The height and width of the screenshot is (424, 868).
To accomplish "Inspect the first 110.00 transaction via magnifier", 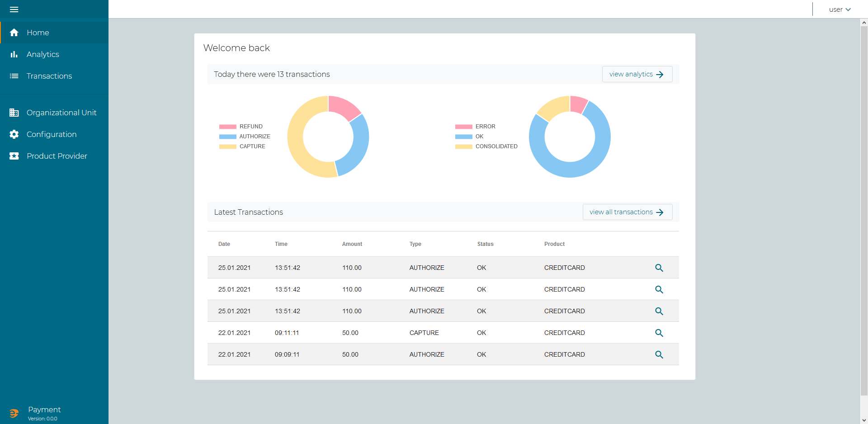I will tap(659, 268).
